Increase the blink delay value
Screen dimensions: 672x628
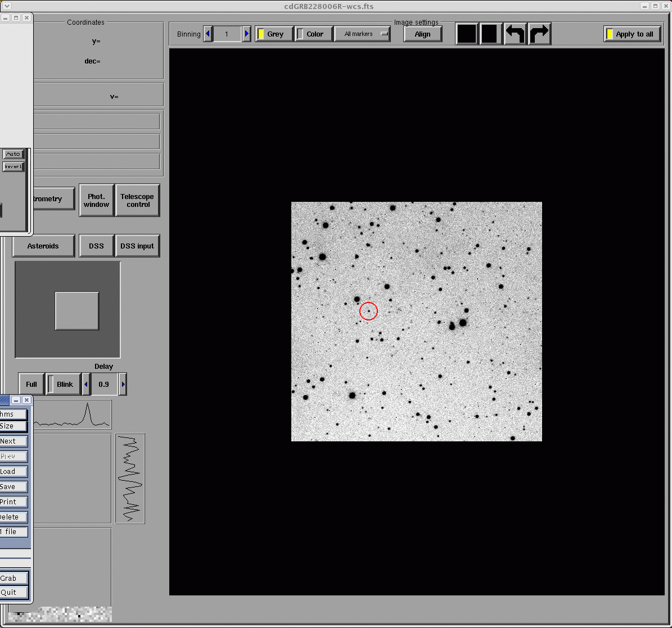coord(123,384)
